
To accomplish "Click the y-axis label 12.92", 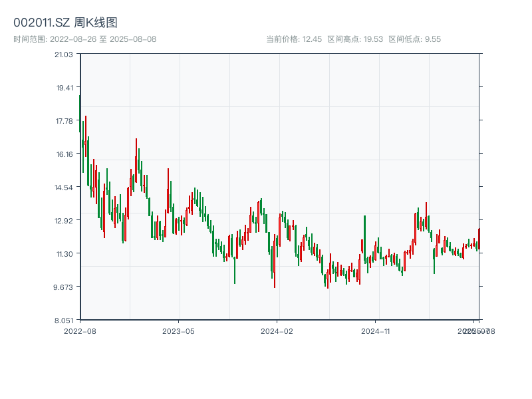I will (x=64, y=221).
